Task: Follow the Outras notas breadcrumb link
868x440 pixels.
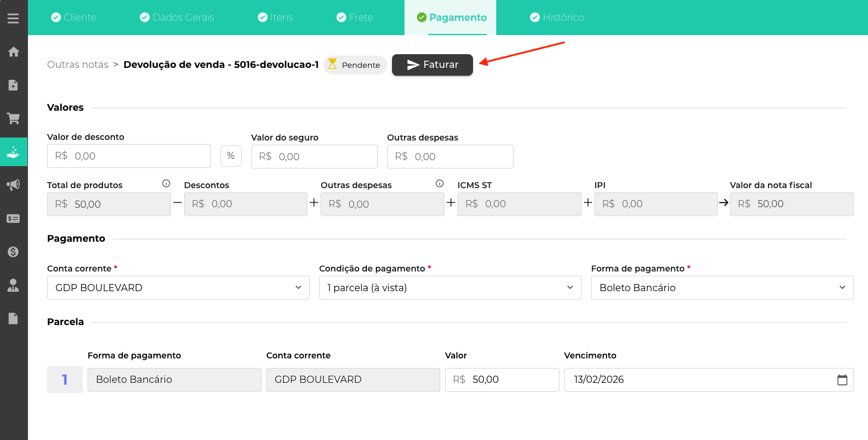Action: pos(77,64)
